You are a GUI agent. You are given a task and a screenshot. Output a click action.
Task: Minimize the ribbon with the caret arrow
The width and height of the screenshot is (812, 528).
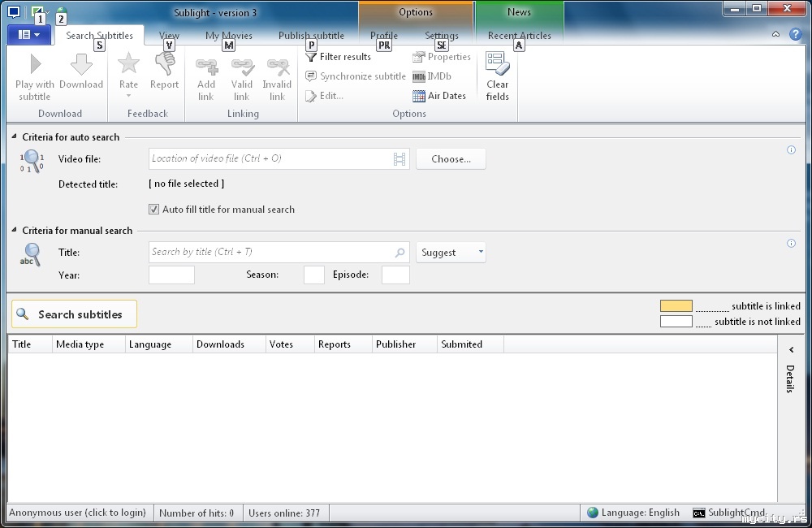click(775, 34)
